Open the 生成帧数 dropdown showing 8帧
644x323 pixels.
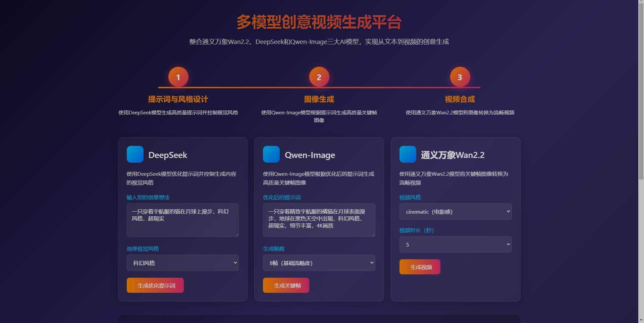[319, 263]
